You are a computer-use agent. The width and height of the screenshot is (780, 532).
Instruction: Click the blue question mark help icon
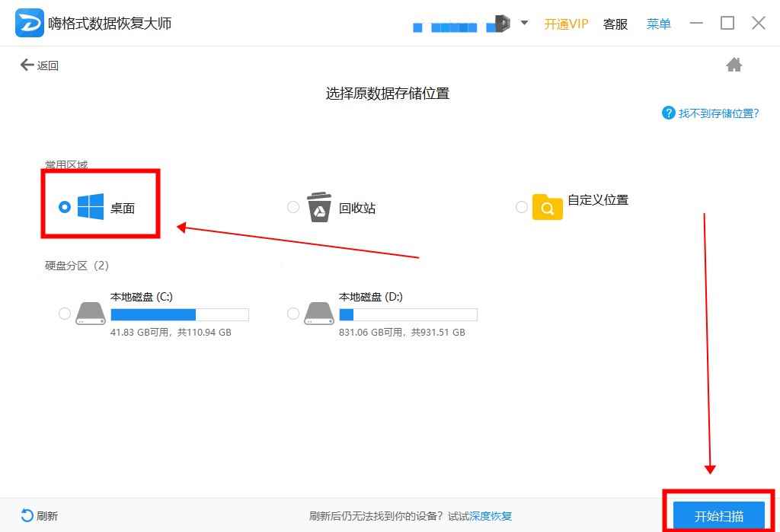(x=669, y=113)
